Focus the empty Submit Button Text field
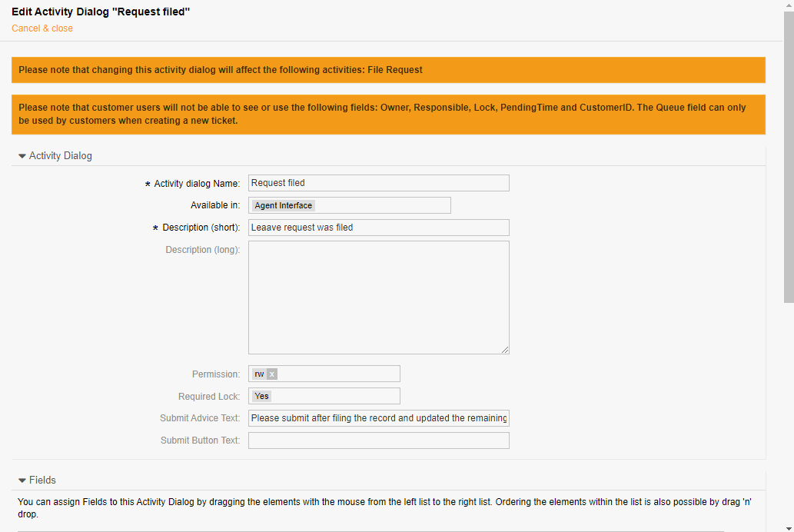Screen dimensions: 794x532 (x=378, y=441)
